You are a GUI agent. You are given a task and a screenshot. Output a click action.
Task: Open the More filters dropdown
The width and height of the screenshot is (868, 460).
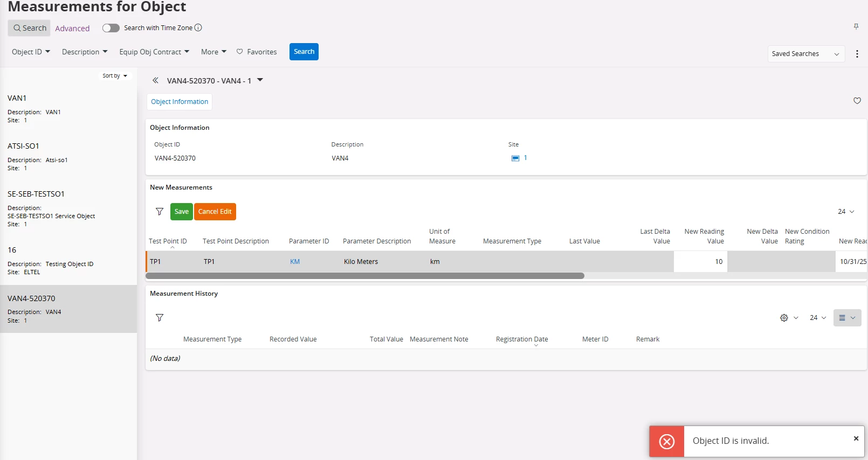tap(213, 52)
